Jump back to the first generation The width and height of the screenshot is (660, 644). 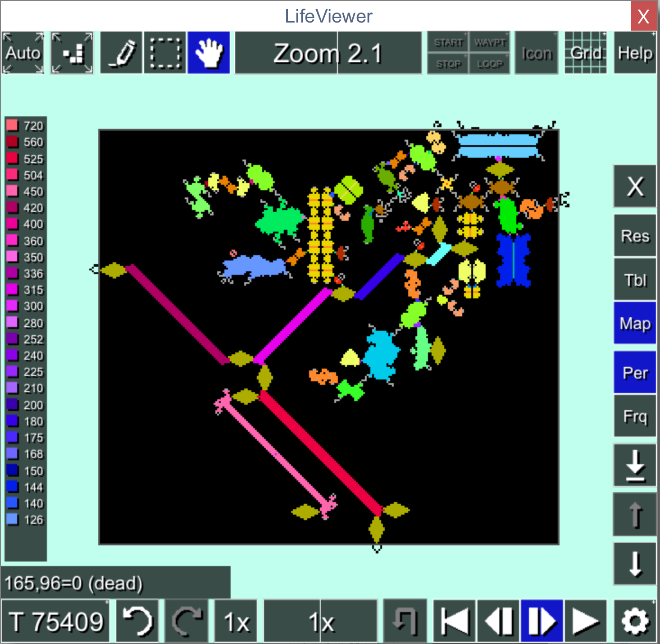pos(454,621)
